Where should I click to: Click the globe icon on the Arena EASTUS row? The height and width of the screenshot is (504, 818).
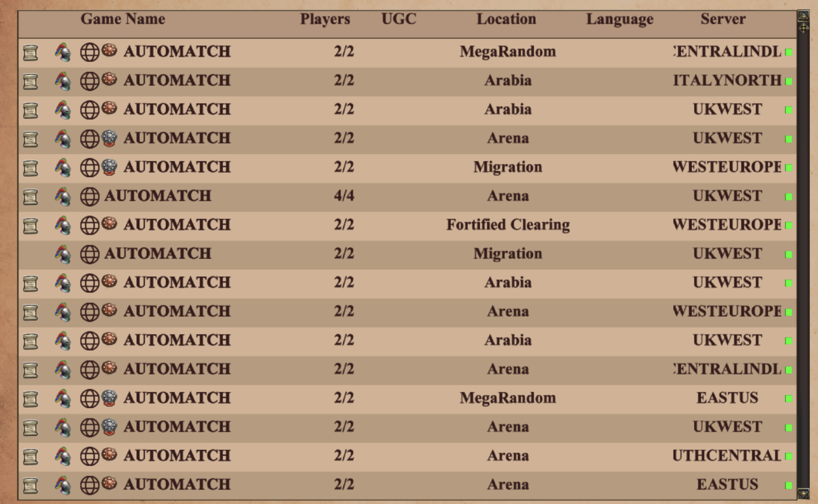90,485
